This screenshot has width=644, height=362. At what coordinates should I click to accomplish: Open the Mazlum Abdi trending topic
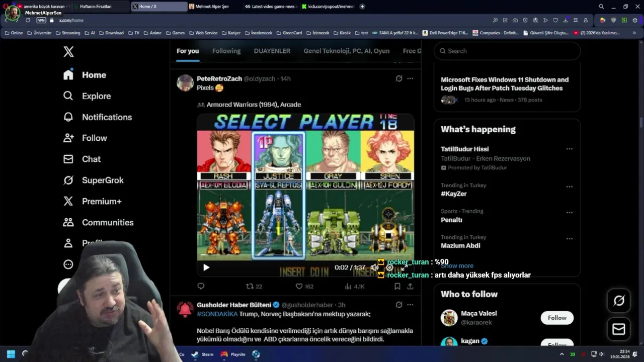click(460, 246)
